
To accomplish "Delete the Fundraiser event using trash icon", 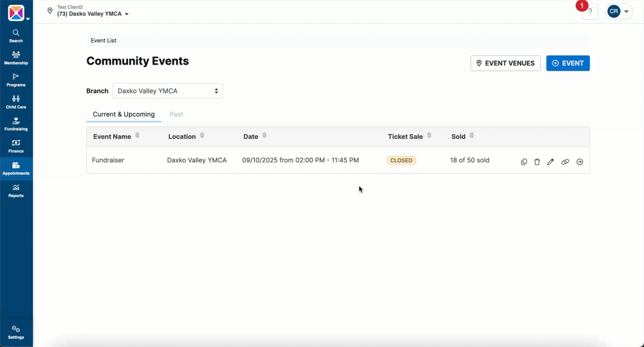I will 537,162.
